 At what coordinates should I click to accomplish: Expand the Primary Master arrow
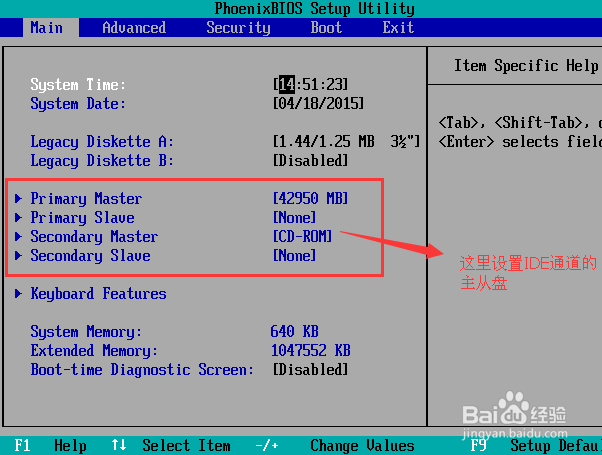tap(18, 199)
